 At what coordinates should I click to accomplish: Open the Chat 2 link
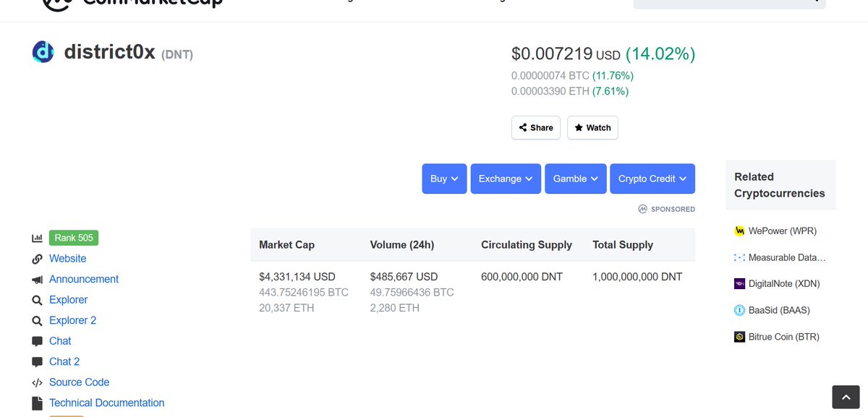[64, 361]
